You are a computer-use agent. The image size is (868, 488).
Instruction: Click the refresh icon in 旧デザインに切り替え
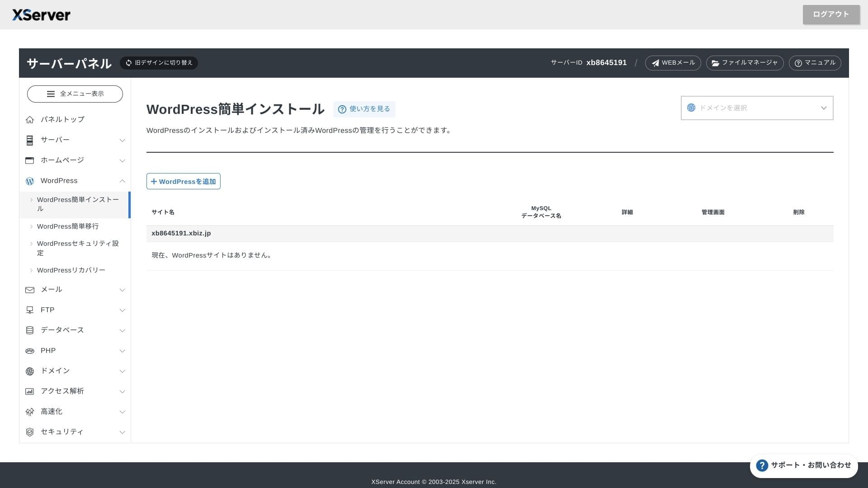tap(129, 63)
